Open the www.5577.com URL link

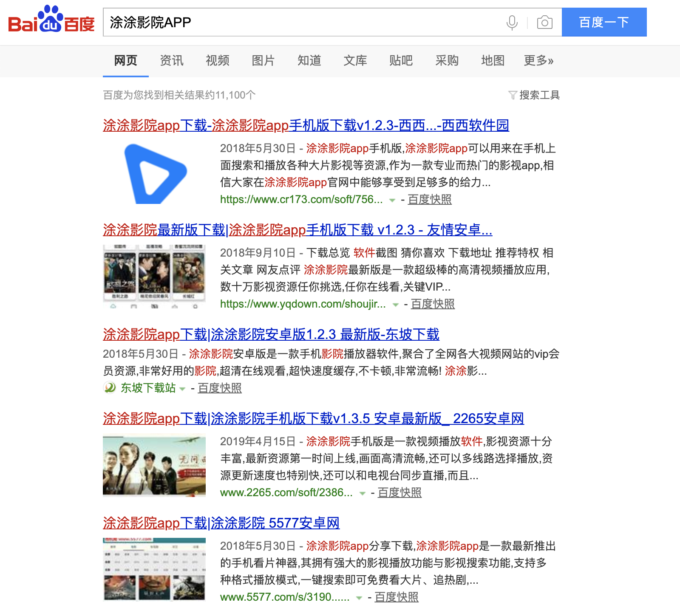point(285,597)
